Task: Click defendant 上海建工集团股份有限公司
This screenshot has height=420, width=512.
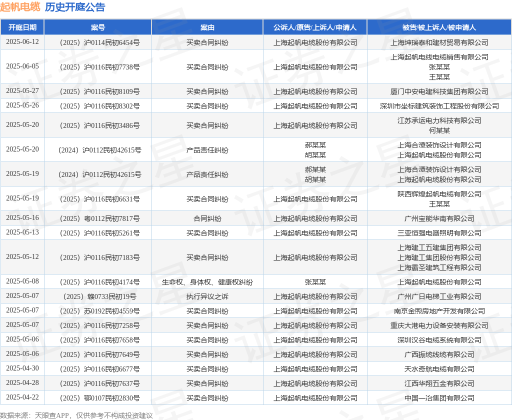Action: click(x=439, y=257)
